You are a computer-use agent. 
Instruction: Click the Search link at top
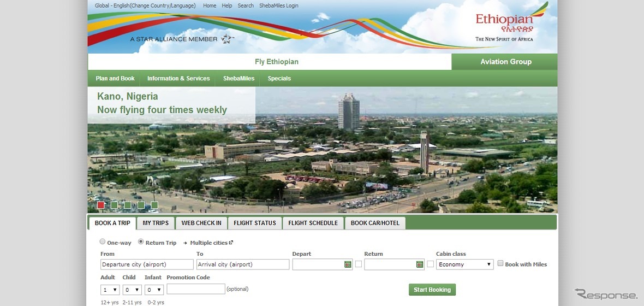tap(246, 6)
